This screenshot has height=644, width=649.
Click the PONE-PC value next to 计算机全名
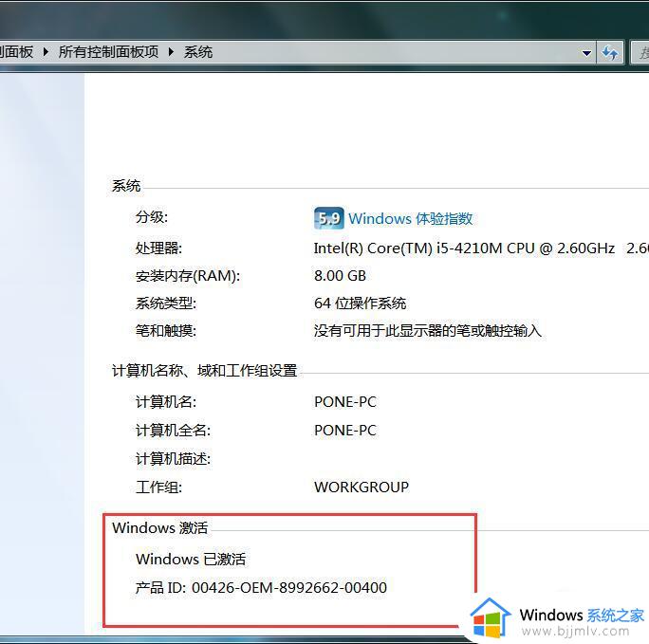pos(345,431)
